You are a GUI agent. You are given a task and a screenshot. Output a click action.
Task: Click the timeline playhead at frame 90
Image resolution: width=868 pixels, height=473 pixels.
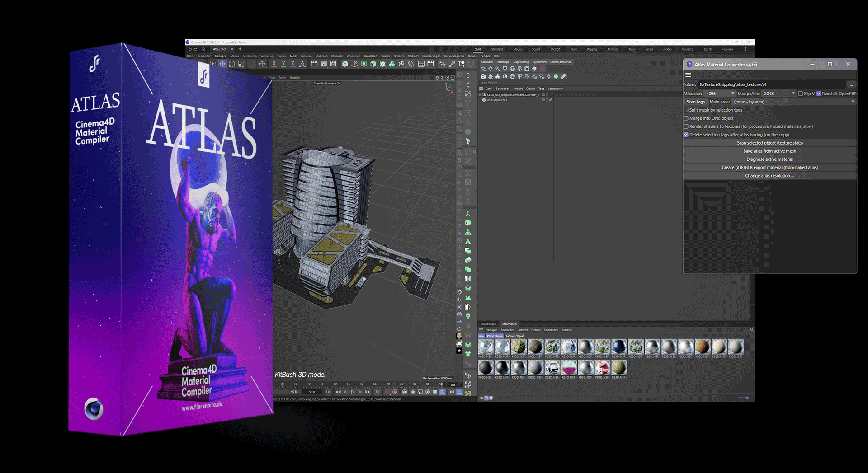coord(442,384)
